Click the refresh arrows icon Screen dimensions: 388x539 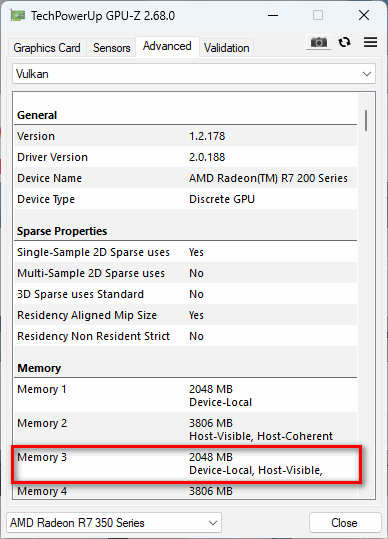coord(344,42)
